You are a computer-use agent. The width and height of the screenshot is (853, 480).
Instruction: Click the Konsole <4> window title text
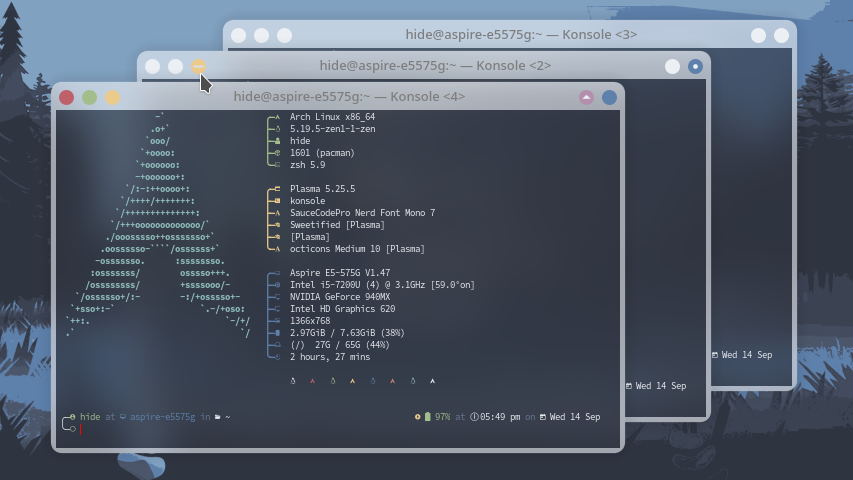[x=349, y=96]
